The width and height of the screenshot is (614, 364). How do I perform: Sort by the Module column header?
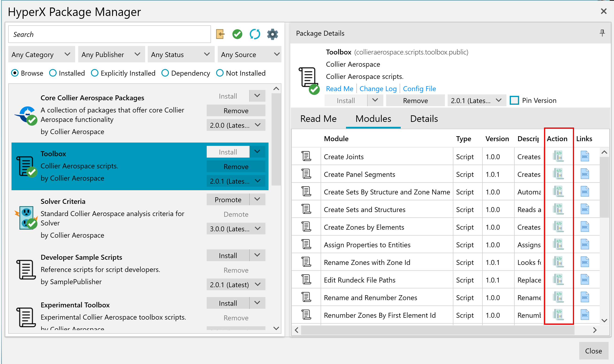click(x=336, y=139)
